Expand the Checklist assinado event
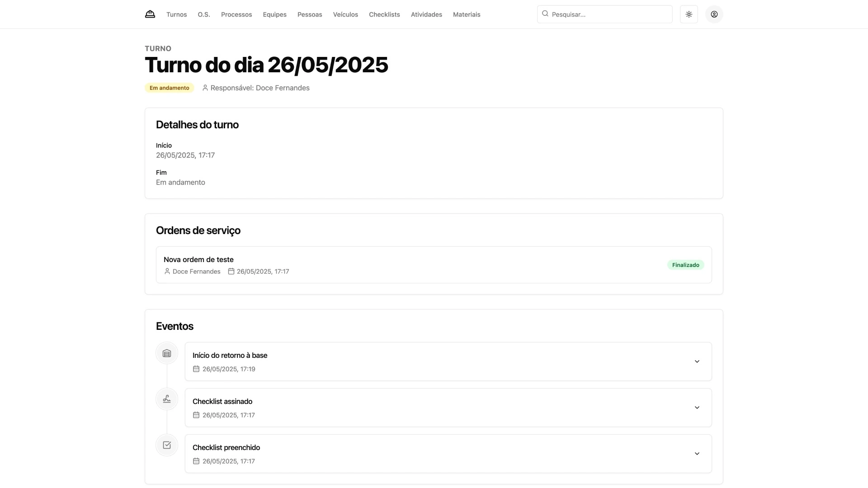868x488 pixels. 697,408
